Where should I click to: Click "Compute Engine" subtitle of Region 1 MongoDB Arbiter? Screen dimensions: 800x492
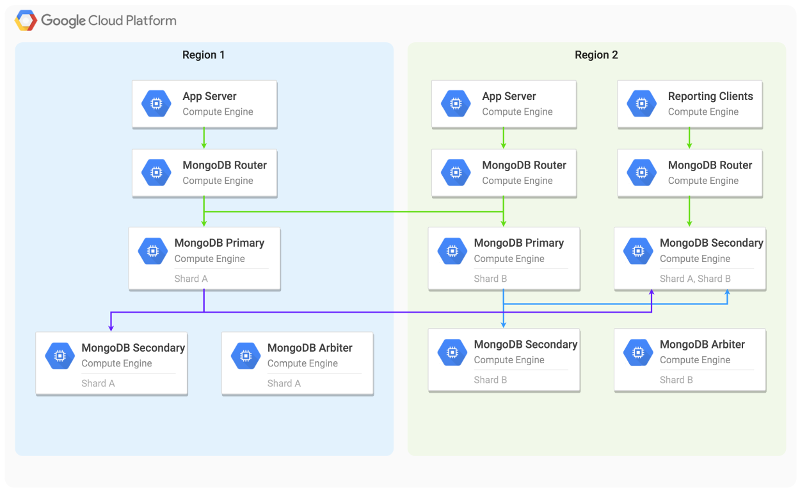point(302,363)
